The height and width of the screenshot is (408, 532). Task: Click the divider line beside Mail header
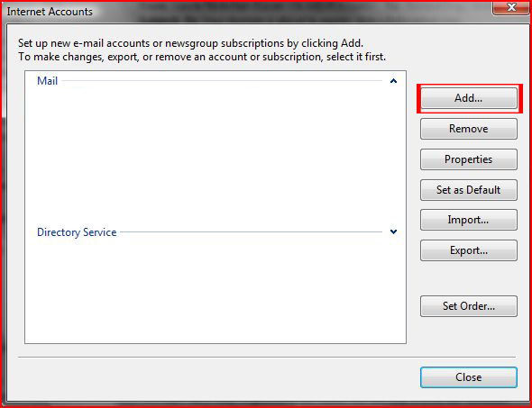click(x=222, y=81)
